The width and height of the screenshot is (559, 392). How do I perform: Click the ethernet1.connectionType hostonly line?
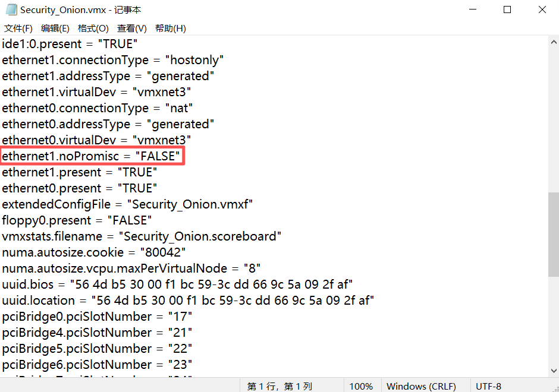point(112,60)
